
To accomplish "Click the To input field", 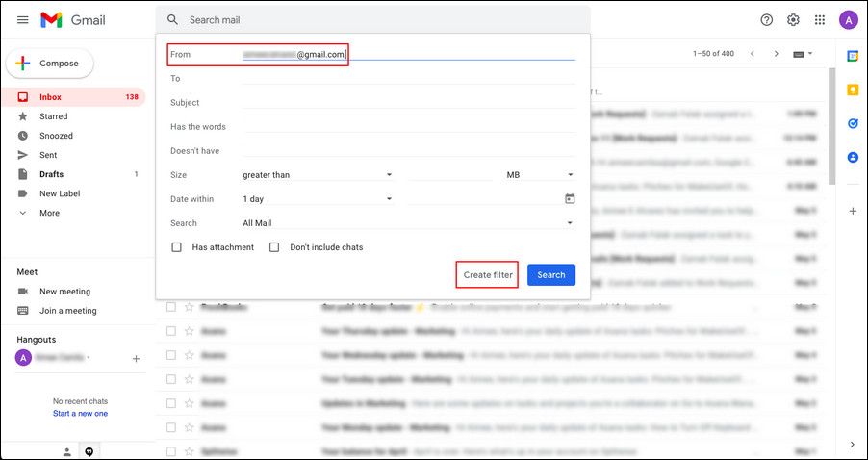I will 409,79.
